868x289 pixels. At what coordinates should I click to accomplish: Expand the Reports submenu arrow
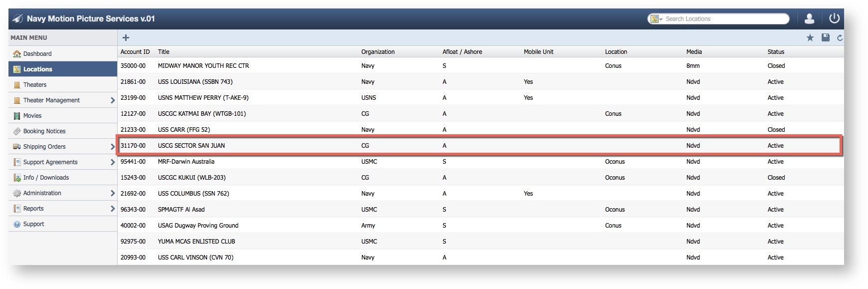(x=112, y=209)
